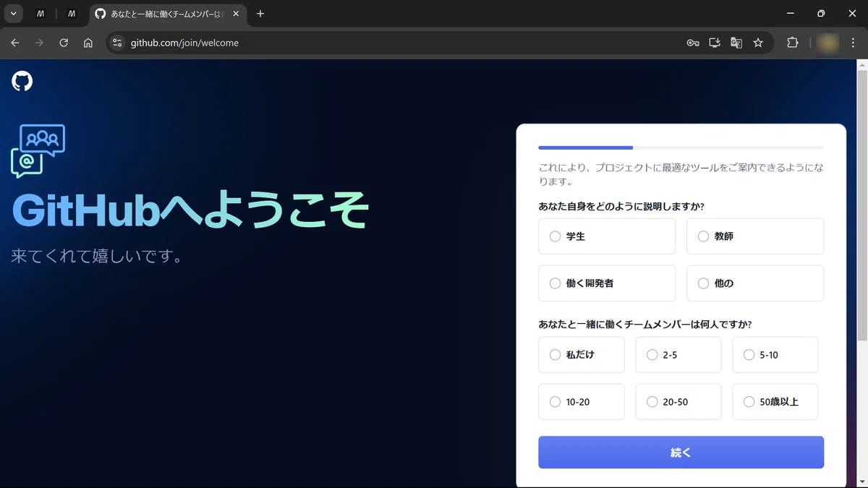This screenshot has height=488, width=868.
Task: Select the 学生 radio option
Action: (x=607, y=236)
